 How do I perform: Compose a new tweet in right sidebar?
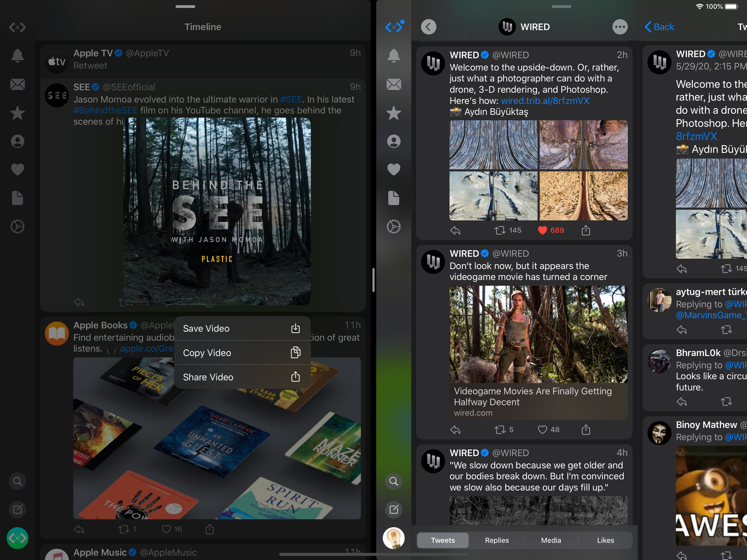[393, 509]
